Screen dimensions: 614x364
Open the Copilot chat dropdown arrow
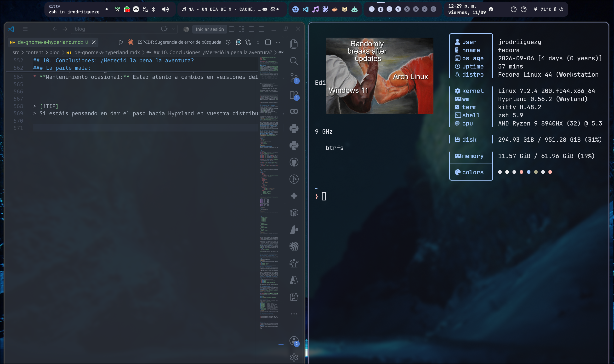(x=173, y=29)
